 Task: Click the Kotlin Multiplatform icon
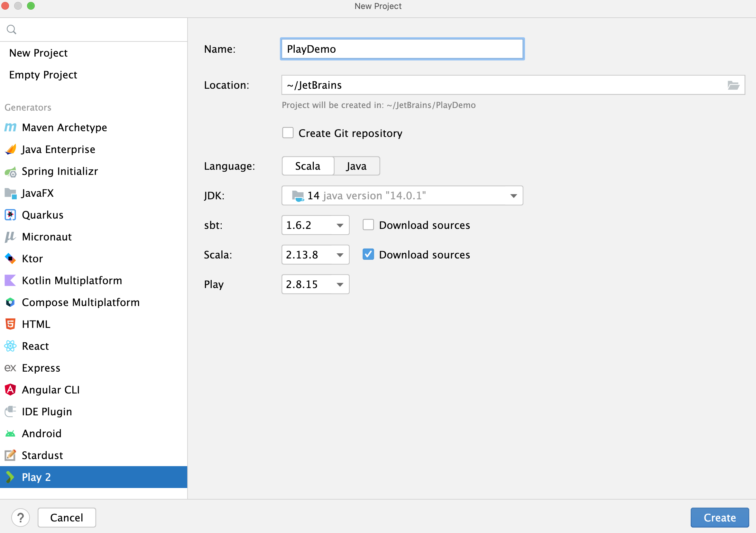[x=11, y=281]
